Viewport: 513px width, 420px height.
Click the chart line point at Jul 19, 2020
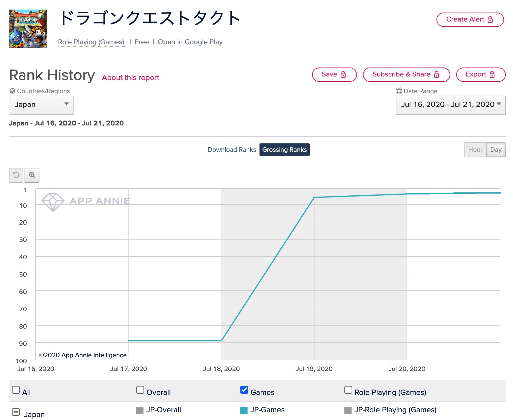(x=314, y=197)
